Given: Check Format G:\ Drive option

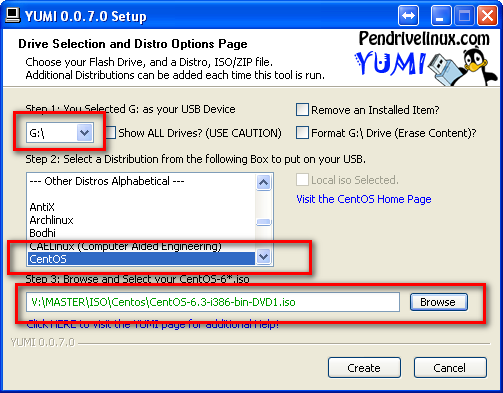Looking at the screenshot, I should coord(302,133).
